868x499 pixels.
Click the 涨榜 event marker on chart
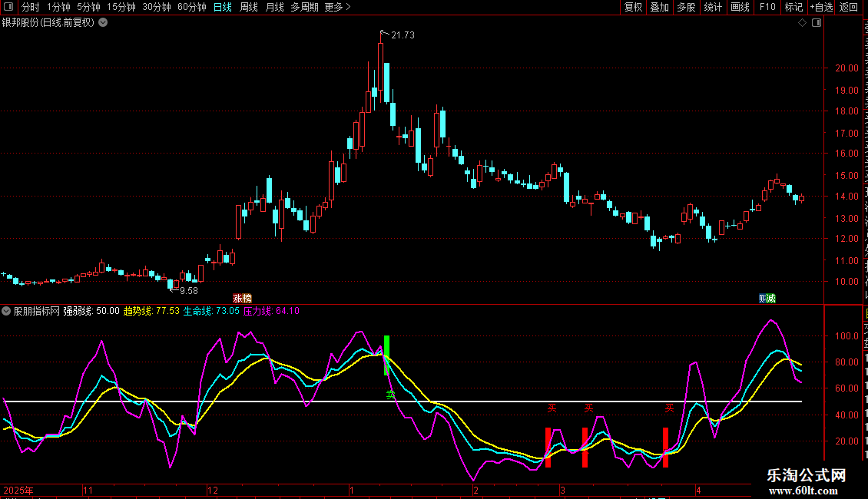242,299
